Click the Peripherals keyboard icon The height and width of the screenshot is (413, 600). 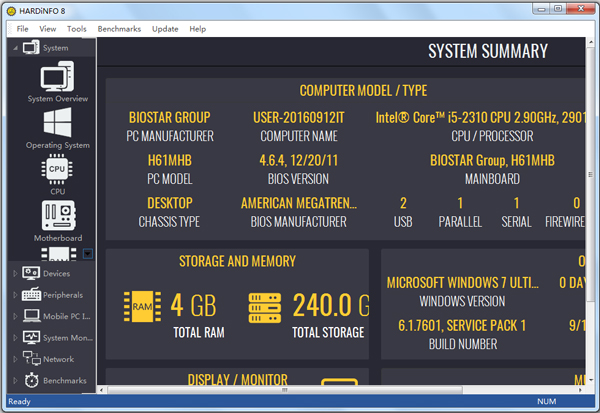tap(32, 295)
